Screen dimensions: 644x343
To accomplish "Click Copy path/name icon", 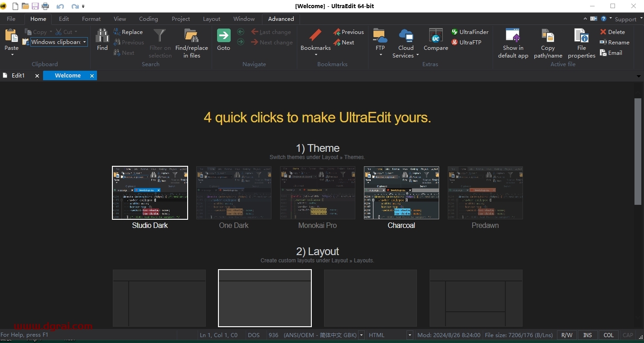I will click(x=548, y=36).
